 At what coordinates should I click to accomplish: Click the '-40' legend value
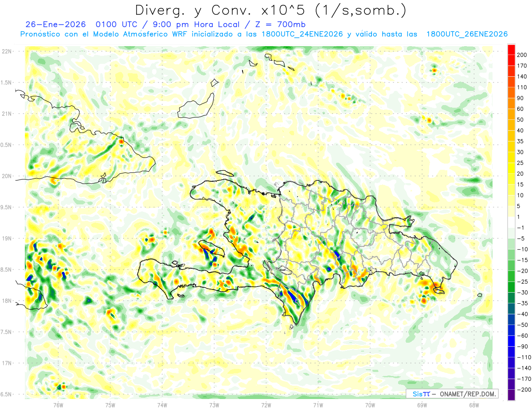524,314
